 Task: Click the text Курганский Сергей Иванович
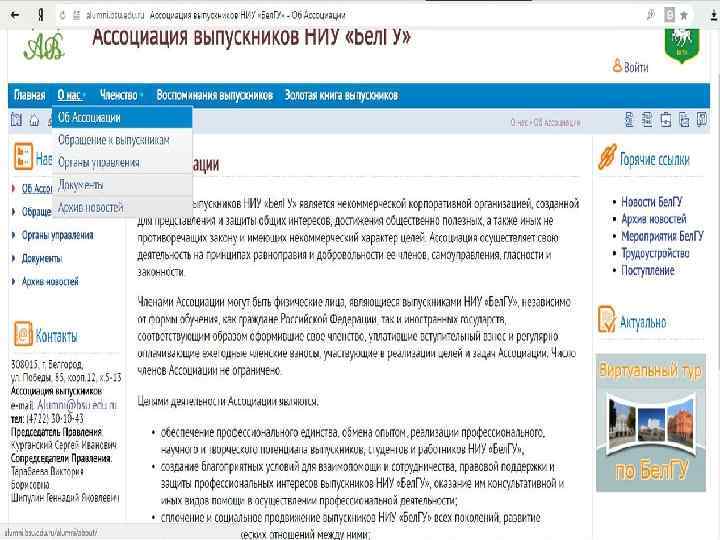pos(64,445)
